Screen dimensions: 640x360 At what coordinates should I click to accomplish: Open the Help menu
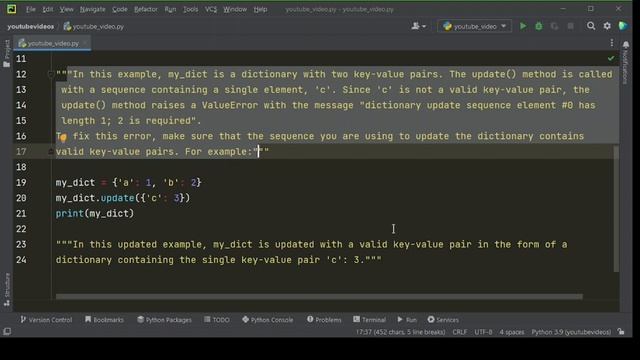coord(260,9)
